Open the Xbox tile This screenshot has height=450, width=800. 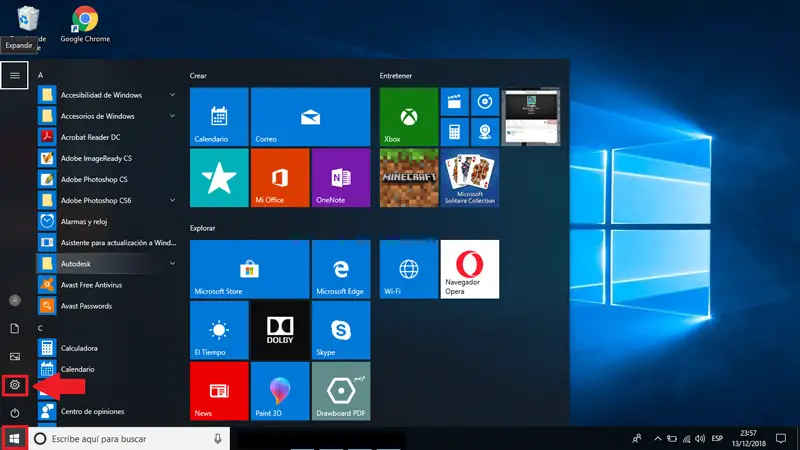pos(409,116)
